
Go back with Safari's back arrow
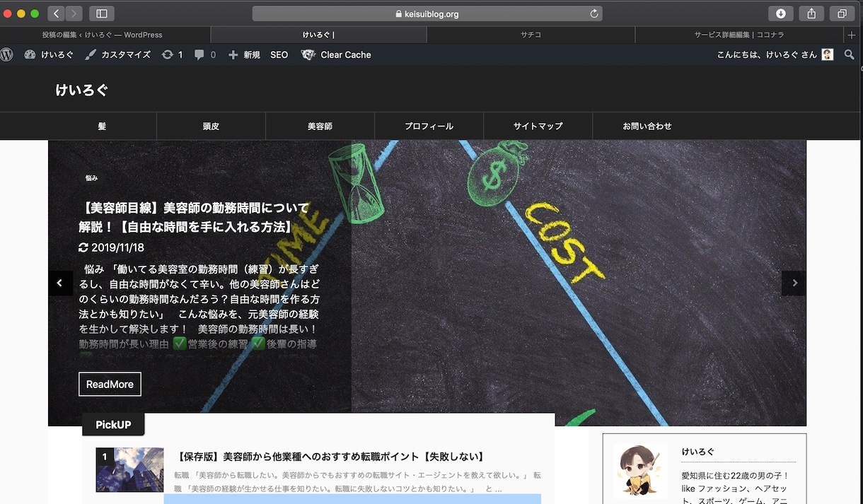(x=56, y=13)
